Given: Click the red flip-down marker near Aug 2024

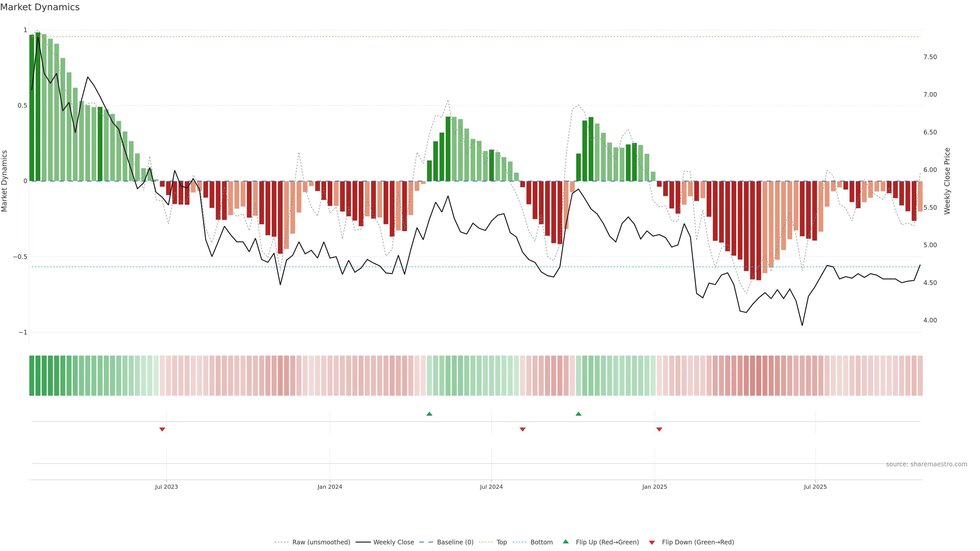Looking at the screenshot, I should click(522, 429).
